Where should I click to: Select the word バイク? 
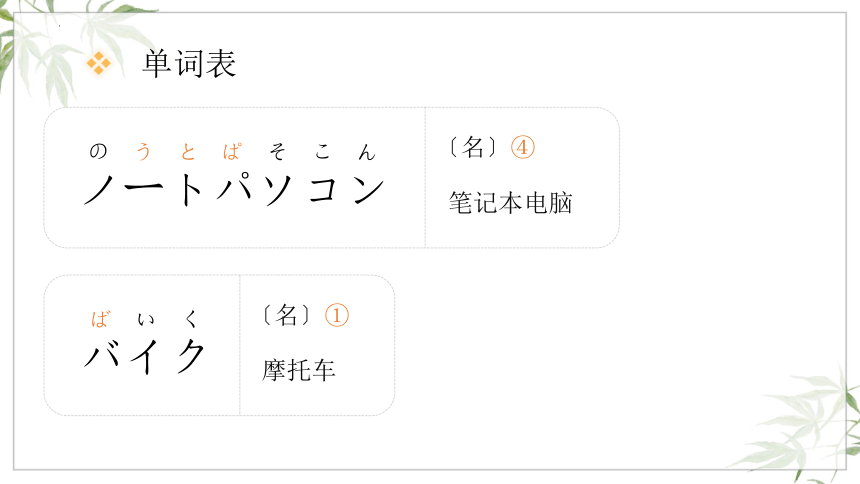(145, 356)
